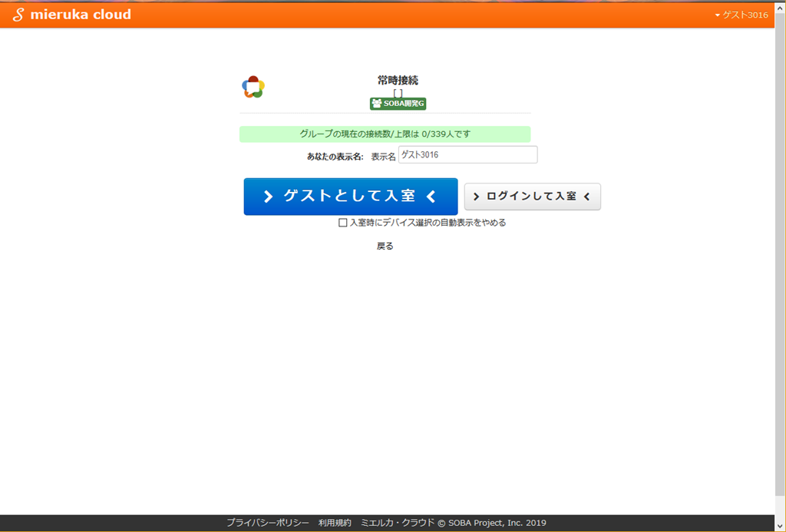Click the colorful room icon beside 常時接続

tap(253, 88)
